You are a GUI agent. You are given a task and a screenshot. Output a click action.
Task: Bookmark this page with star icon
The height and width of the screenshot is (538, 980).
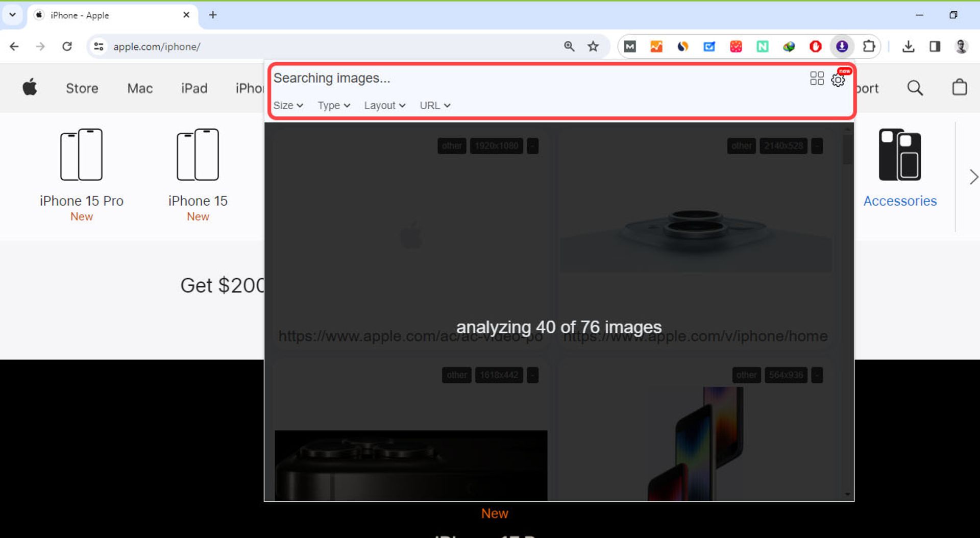593,46
